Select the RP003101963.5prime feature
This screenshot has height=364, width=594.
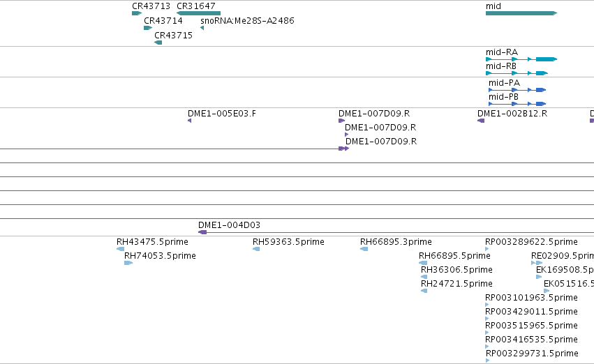click(487, 304)
